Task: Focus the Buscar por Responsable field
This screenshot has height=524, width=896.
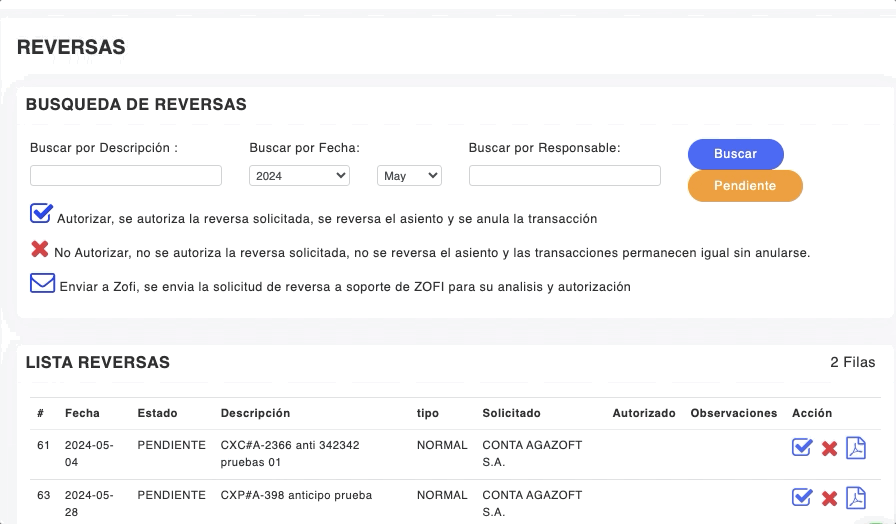Action: pos(564,176)
